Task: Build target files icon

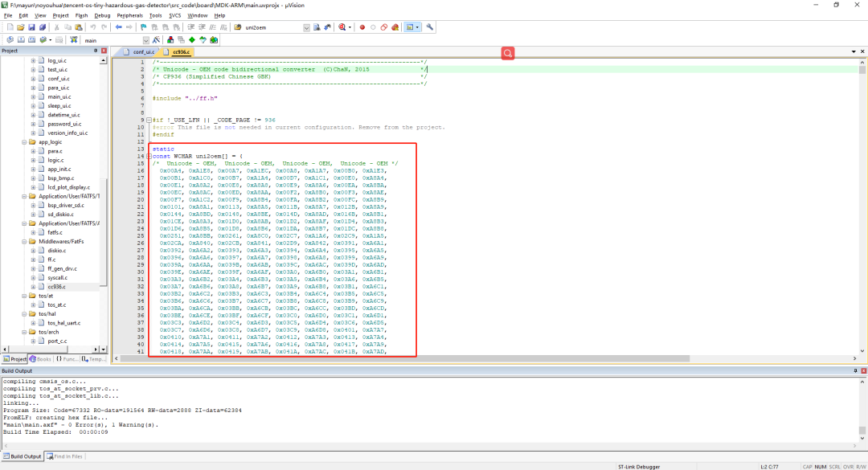Action: [x=20, y=40]
